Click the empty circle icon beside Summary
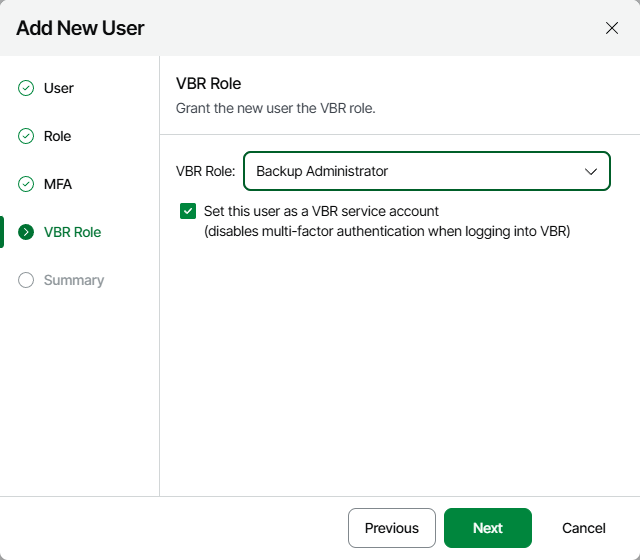Screen dimensions: 640x560 (x=26, y=280)
